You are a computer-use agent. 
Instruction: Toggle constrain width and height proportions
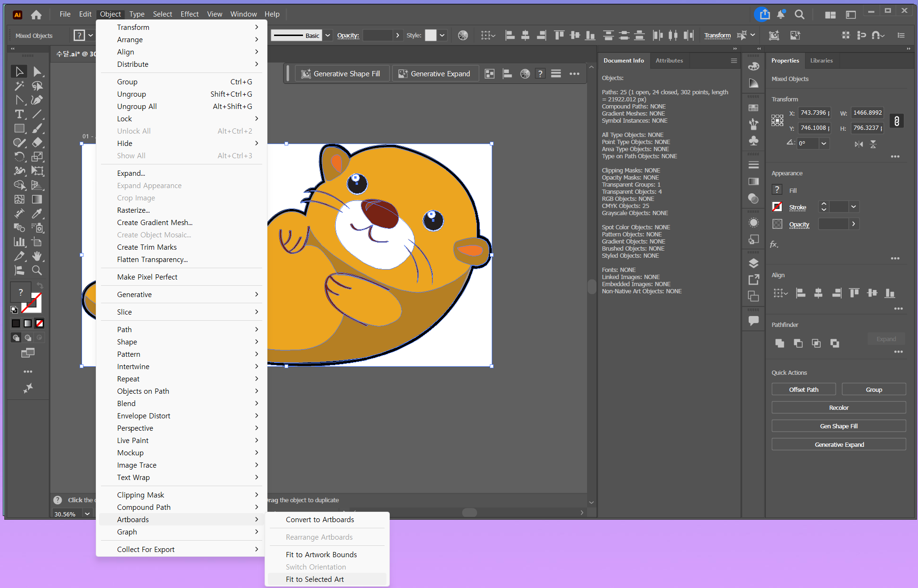pyautogui.click(x=896, y=121)
